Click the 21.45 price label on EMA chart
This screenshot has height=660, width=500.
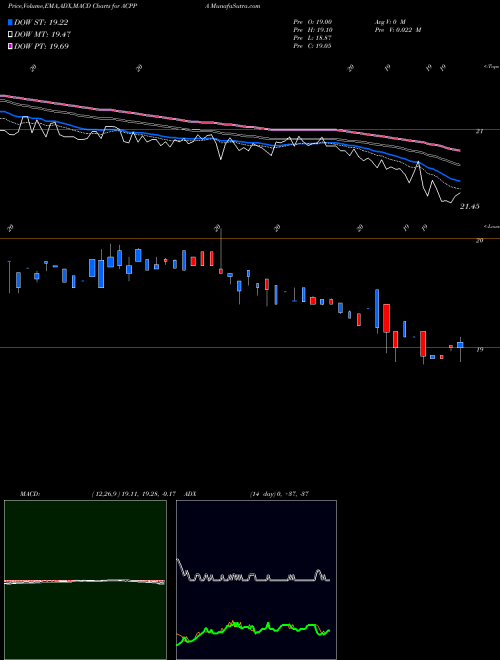470,207
